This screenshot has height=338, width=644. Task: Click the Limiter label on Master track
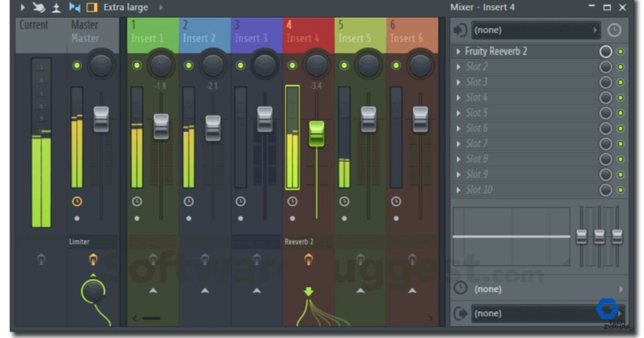[79, 242]
